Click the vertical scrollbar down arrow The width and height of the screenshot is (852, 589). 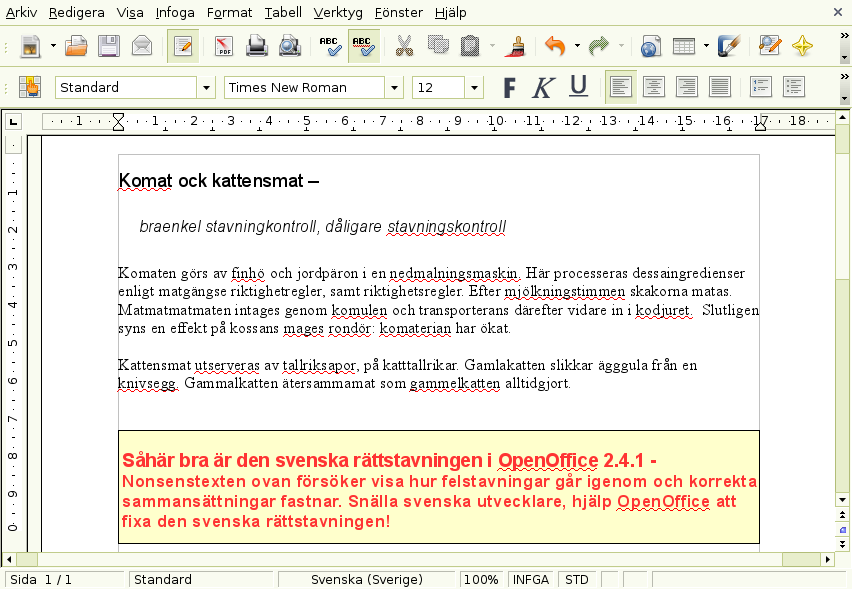(x=842, y=500)
